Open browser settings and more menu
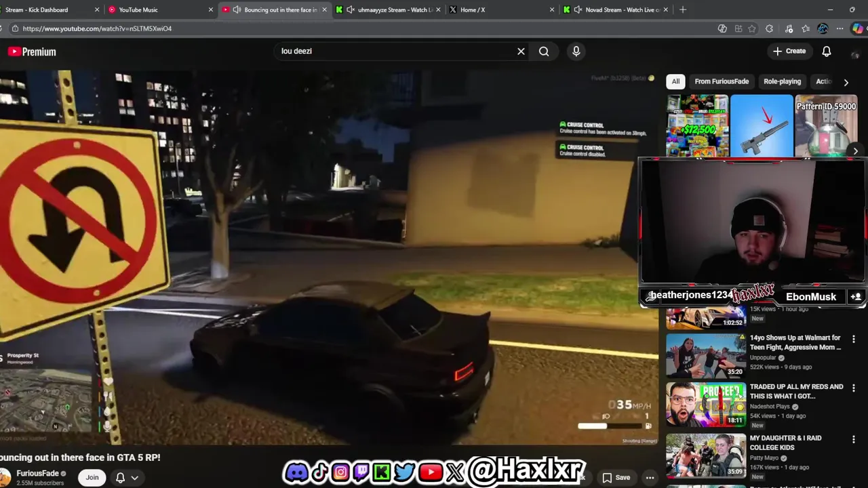Screen dimensions: 868x488 tap(840, 28)
